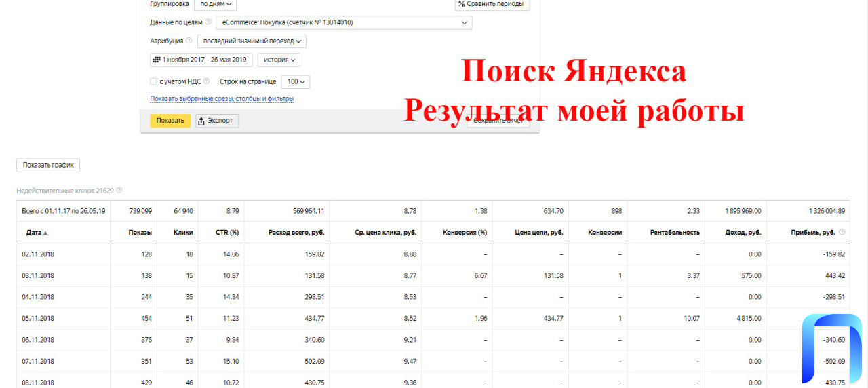Sort by Прибыль, руб. column header

tap(812, 232)
